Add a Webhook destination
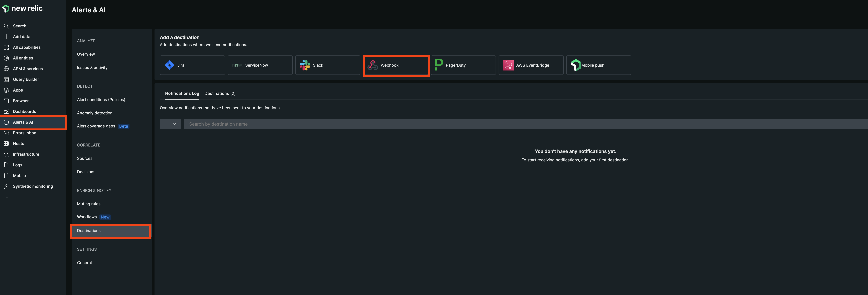 tap(396, 65)
